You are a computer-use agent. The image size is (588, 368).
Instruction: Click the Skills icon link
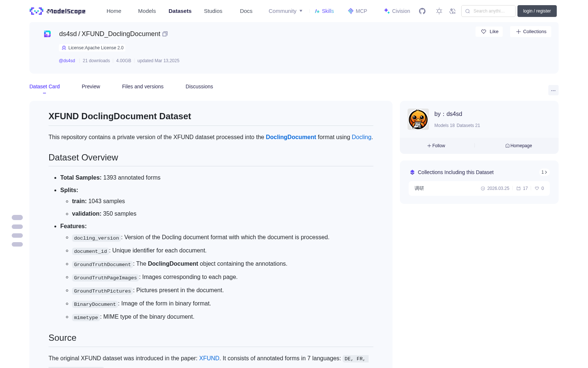click(x=317, y=11)
